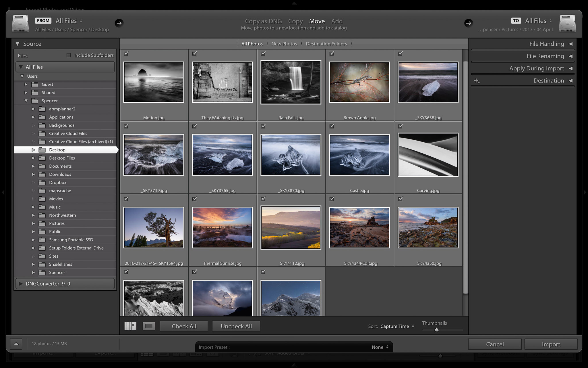Click the Check All button
Image resolution: width=588 pixels, height=368 pixels.
tap(184, 326)
